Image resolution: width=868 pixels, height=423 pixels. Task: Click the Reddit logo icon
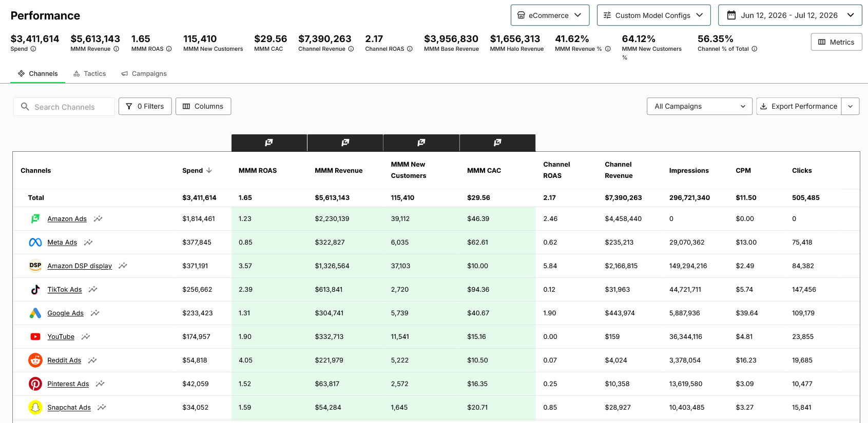pos(35,360)
